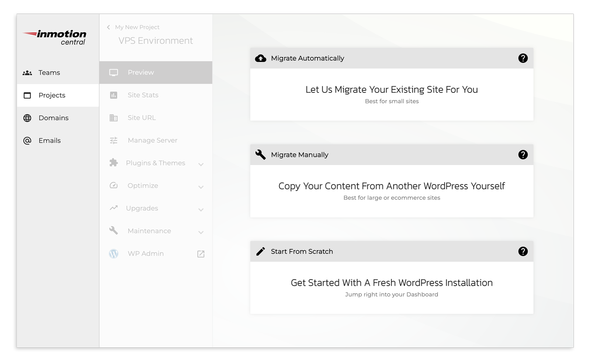Go to the Teams section
The height and width of the screenshot is (364, 590).
(x=58, y=73)
